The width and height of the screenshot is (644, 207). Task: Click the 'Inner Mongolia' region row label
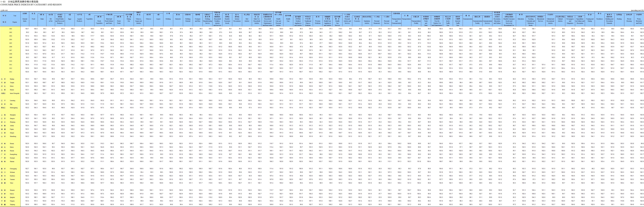[15, 93]
